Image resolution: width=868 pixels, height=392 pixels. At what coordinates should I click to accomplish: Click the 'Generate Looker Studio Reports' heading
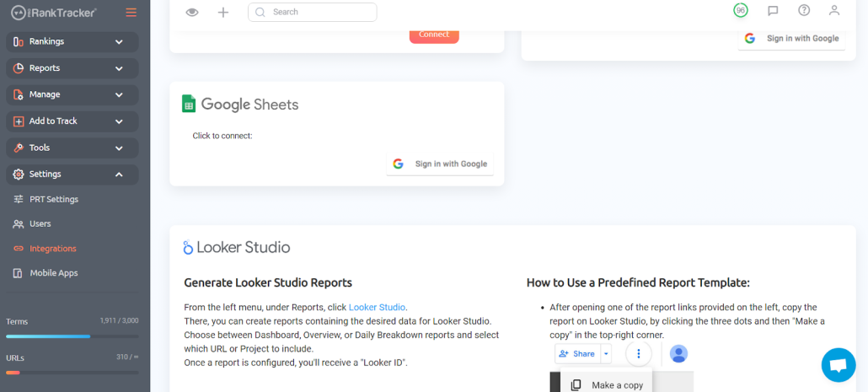(268, 283)
